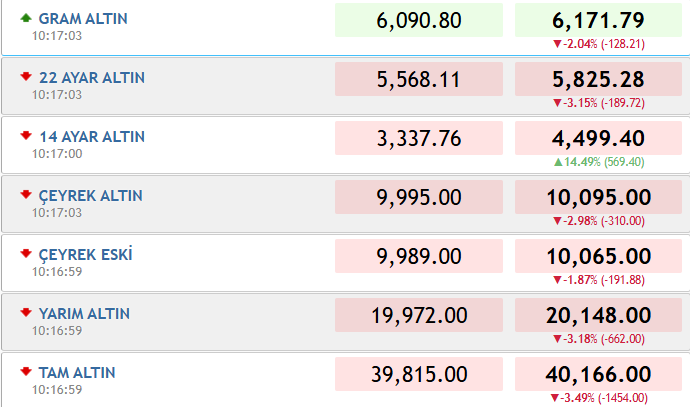Click the red down arrow beside TAM ALTIN
690x407 pixels.
(26, 371)
